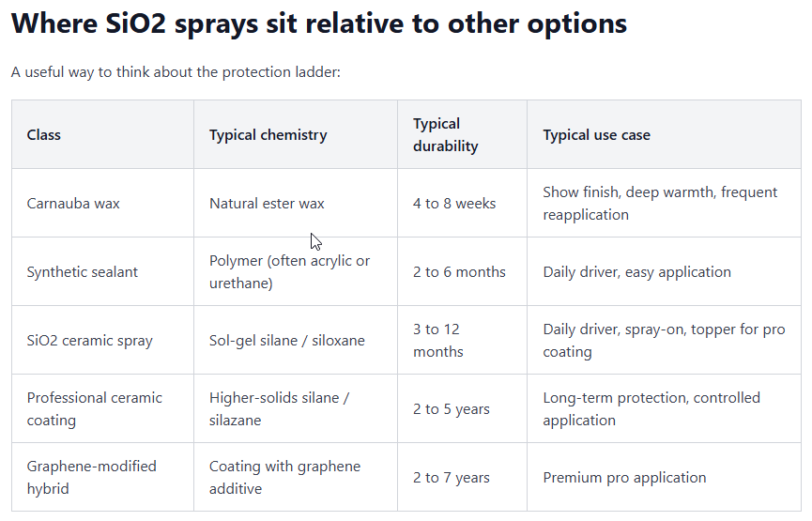Click the '2 to 7 years' cell
This screenshot has width=812, height=521.
click(463, 477)
